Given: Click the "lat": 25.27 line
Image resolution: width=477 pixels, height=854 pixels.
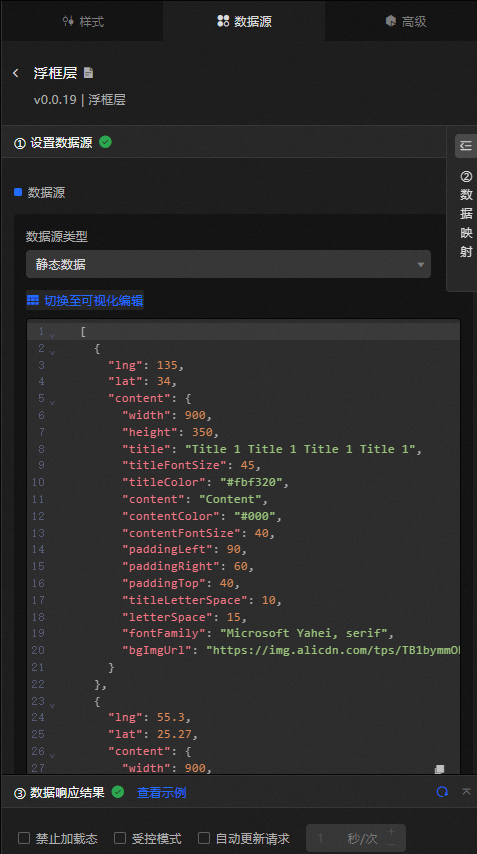Looking at the screenshot, I should tap(152, 734).
